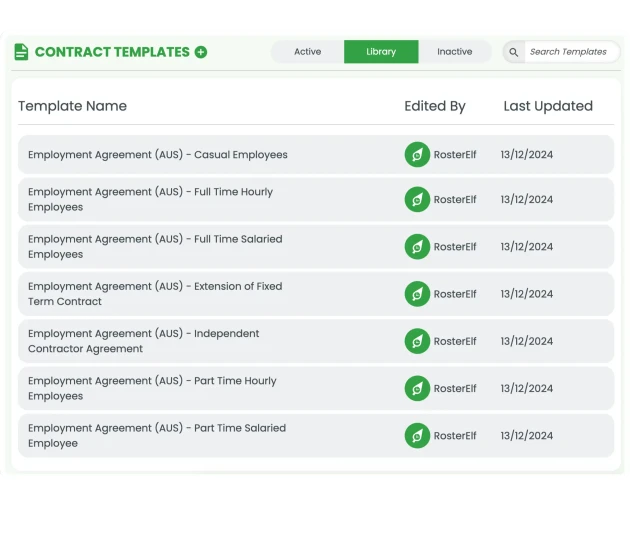Focus the Search Templates field
This screenshot has width=640, height=538.
[568, 52]
